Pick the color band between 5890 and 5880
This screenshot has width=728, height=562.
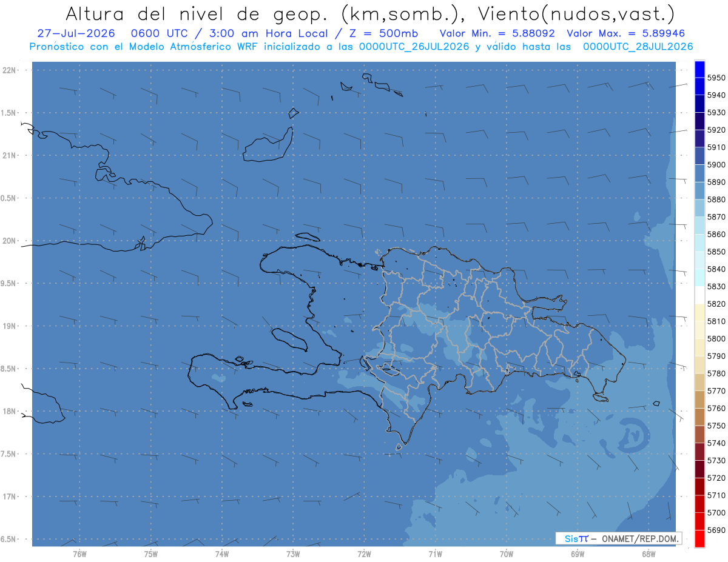click(699, 190)
